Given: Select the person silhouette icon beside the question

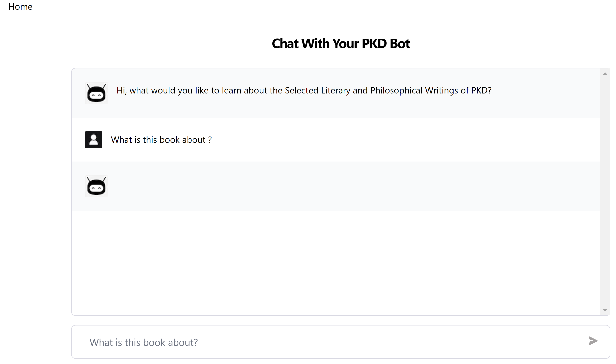Looking at the screenshot, I should click(x=94, y=139).
